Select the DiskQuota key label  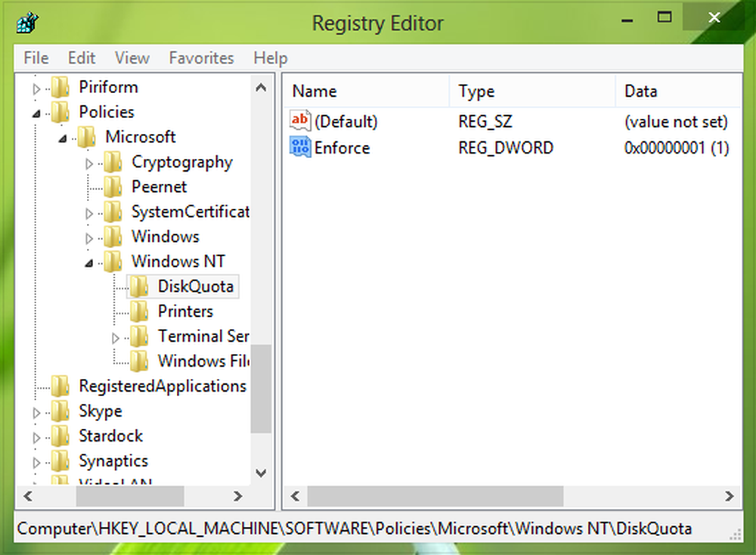point(196,287)
